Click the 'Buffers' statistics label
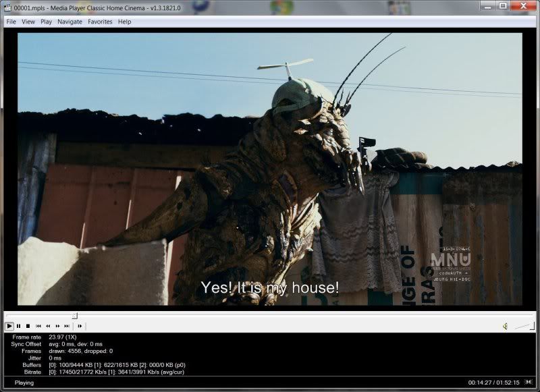 (x=32, y=365)
